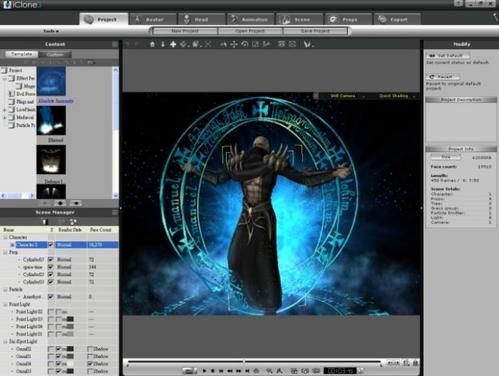Click the down arrow icon in viewport toolbar
499x376 pixels.
click(x=163, y=44)
